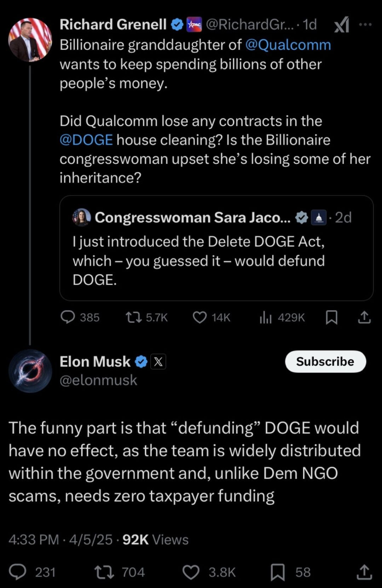Screen dimensions: 382x588
Task: Bookmark Elon Musk's post
Action: (x=278, y=572)
